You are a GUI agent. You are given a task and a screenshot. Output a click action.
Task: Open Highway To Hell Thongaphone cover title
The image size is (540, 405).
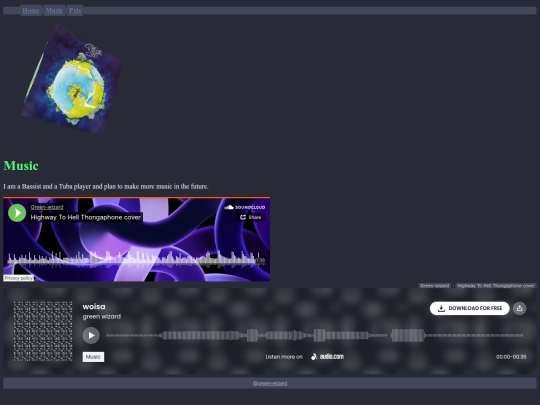click(x=85, y=217)
